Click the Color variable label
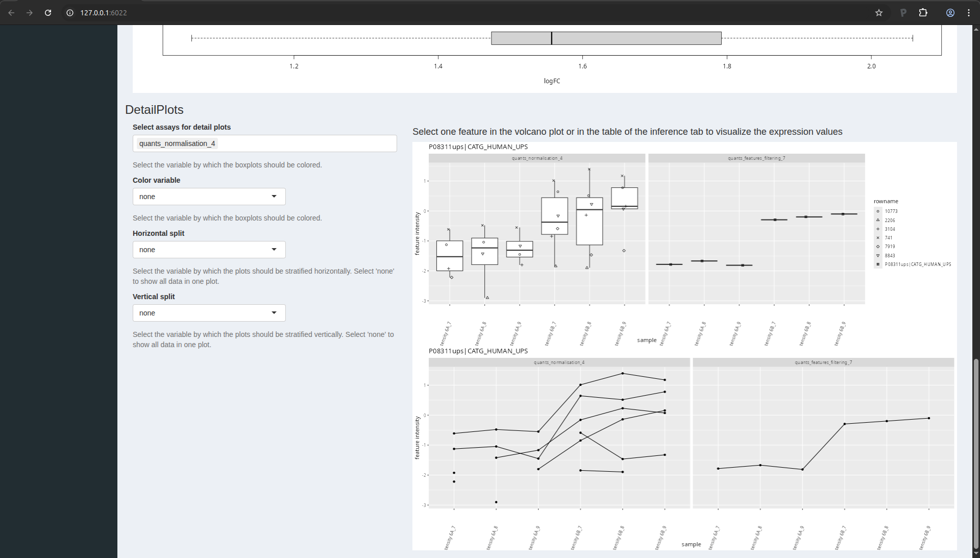This screenshot has width=980, height=558. (x=156, y=180)
